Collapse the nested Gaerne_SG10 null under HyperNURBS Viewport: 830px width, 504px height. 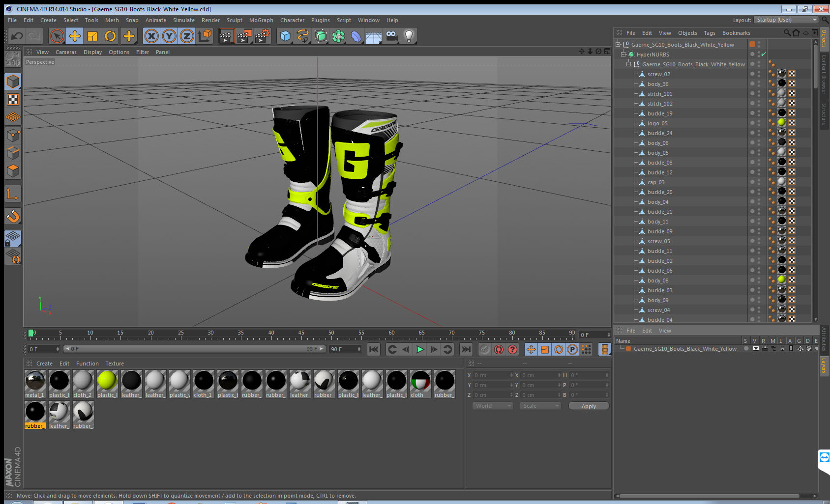pos(629,64)
